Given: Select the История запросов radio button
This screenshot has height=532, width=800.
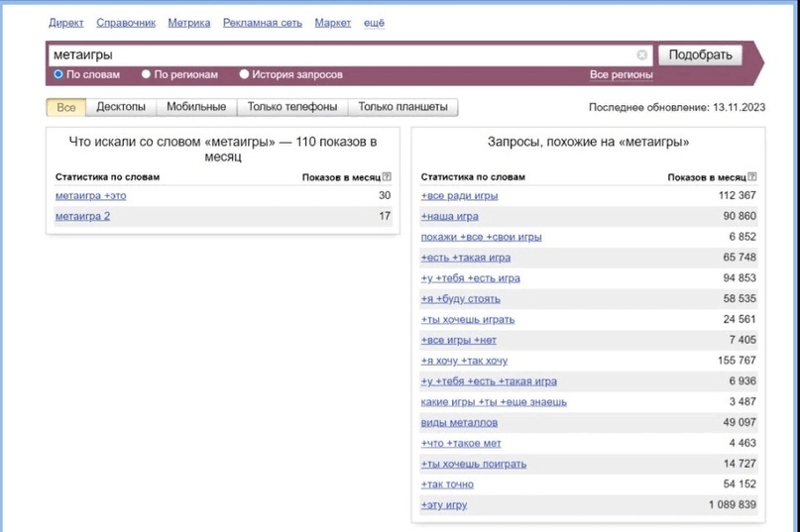Looking at the screenshot, I should point(244,74).
